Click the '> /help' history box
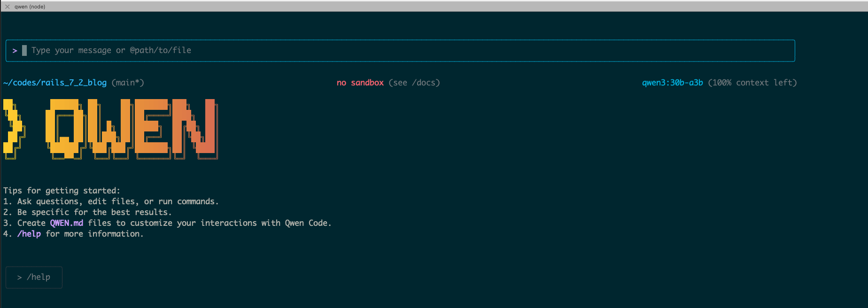868x308 pixels. [34, 277]
